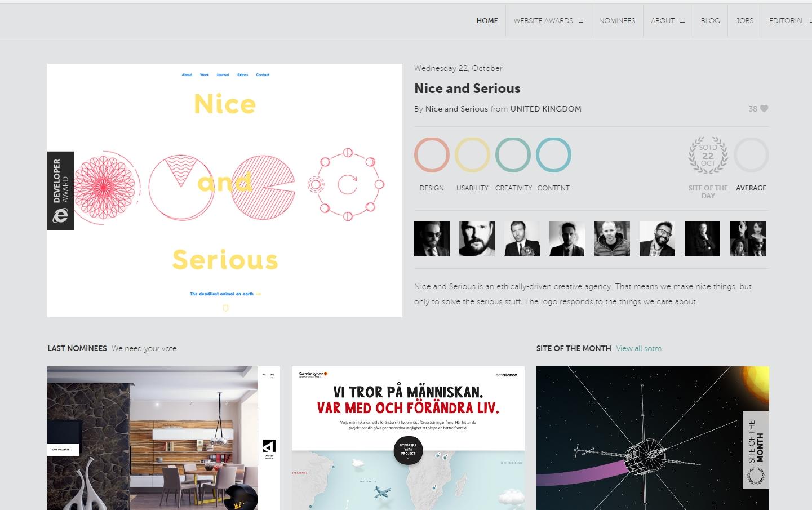Click the red Design score circle
The width and height of the screenshot is (812, 510).
(x=432, y=155)
